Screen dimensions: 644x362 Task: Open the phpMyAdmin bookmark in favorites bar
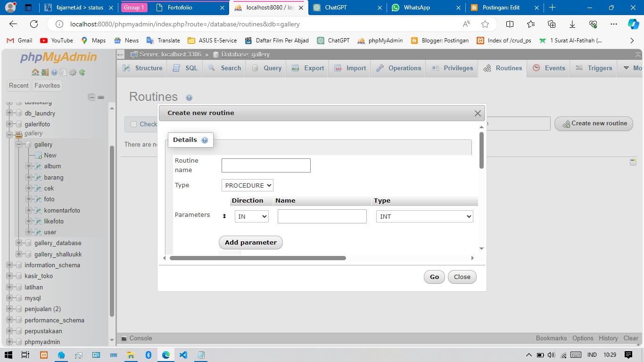380,41
